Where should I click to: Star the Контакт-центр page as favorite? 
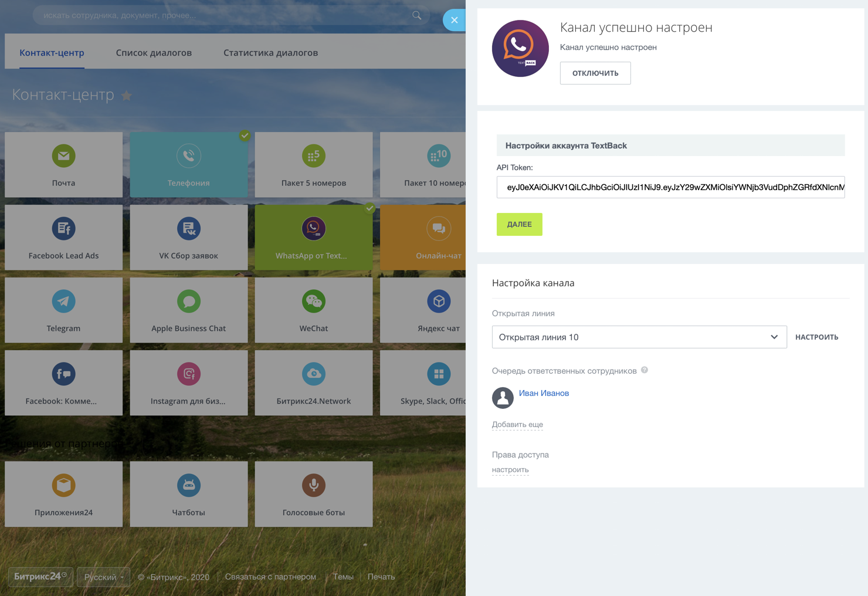click(x=127, y=96)
